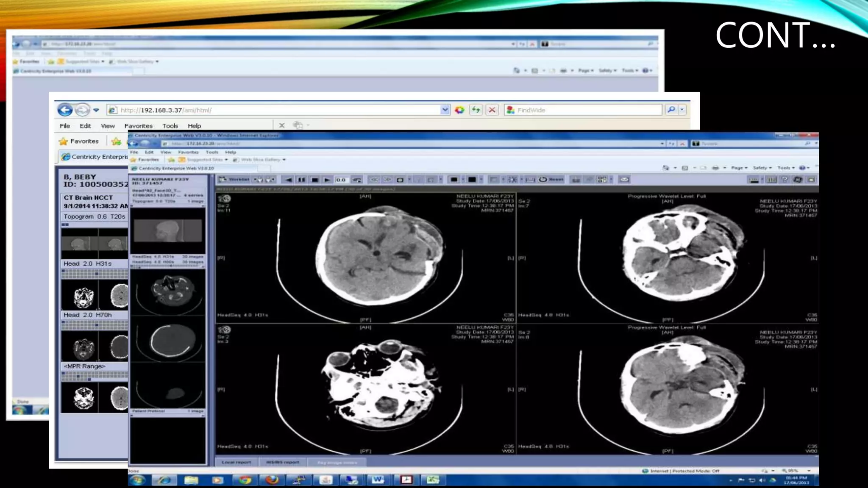The image size is (868, 488).
Task: Select the HeadSeq skull-base series thumbnail
Action: pos(168,291)
